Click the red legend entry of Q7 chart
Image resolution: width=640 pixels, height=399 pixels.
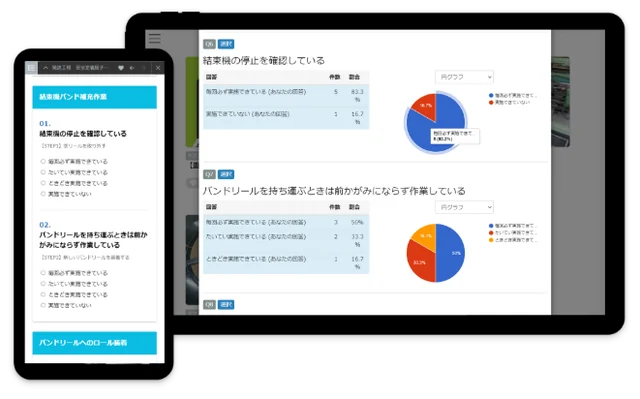click(x=513, y=233)
